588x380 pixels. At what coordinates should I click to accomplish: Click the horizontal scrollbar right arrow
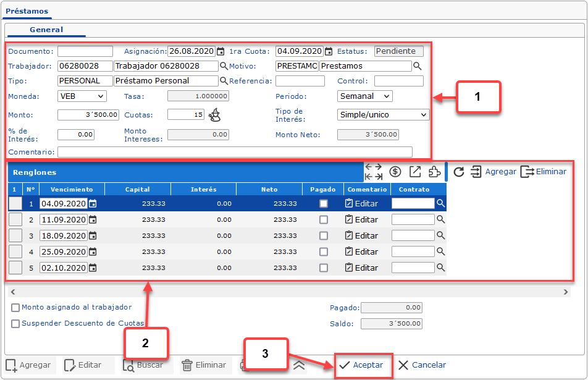(x=566, y=292)
